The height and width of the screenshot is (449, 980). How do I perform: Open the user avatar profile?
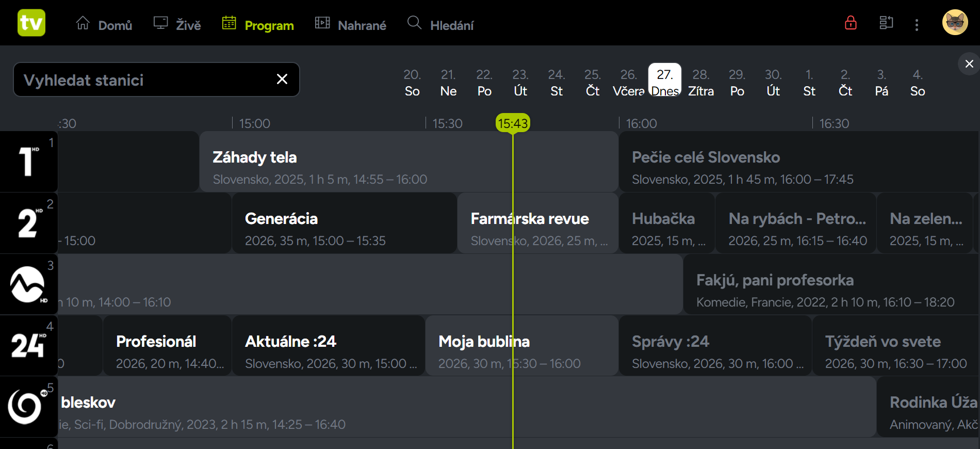[955, 23]
